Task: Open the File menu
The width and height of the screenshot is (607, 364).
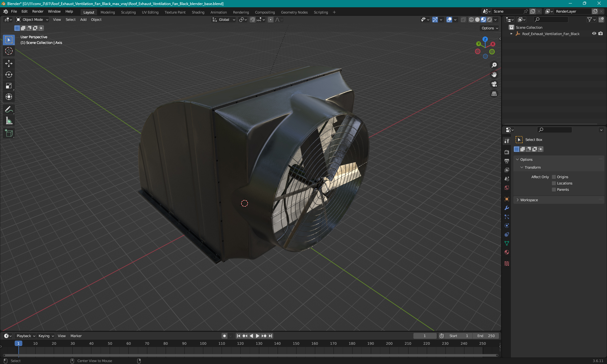Action: (14, 11)
